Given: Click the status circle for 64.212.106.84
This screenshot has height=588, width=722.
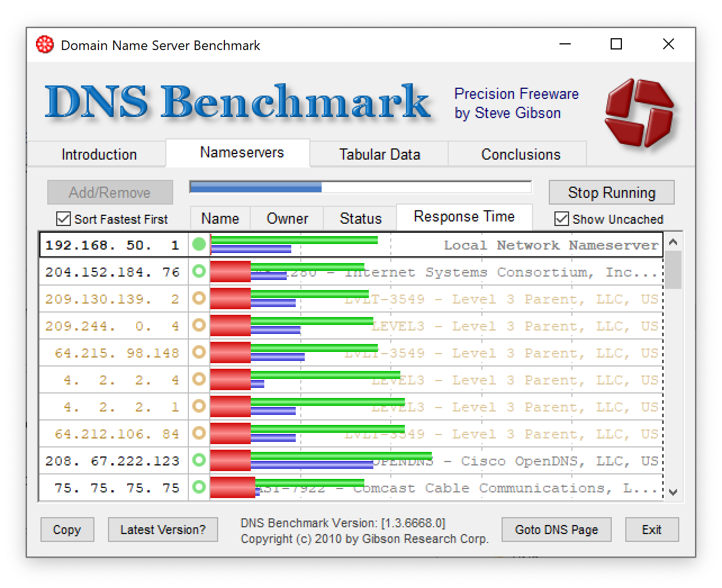Looking at the screenshot, I should coord(199,433).
